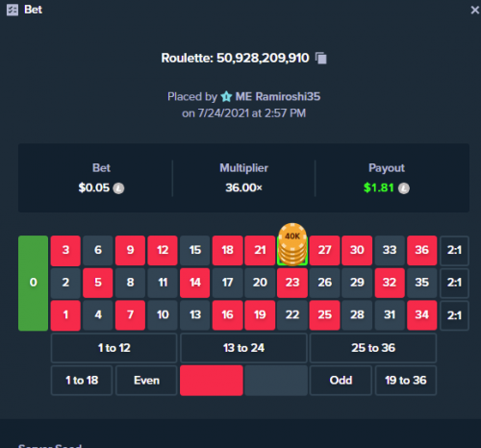Pick the 19 to 36 bet
Screen dimensions: 481x448
406,381
